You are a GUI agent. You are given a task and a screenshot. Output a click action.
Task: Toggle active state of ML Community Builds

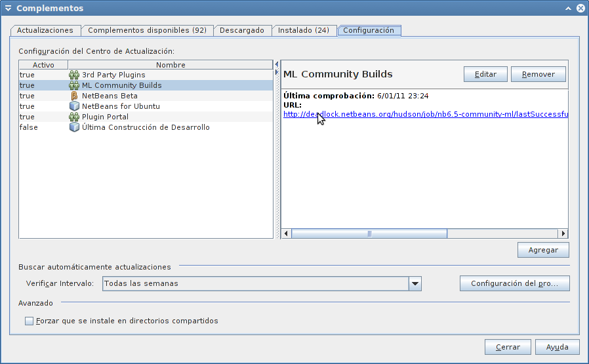(x=27, y=85)
